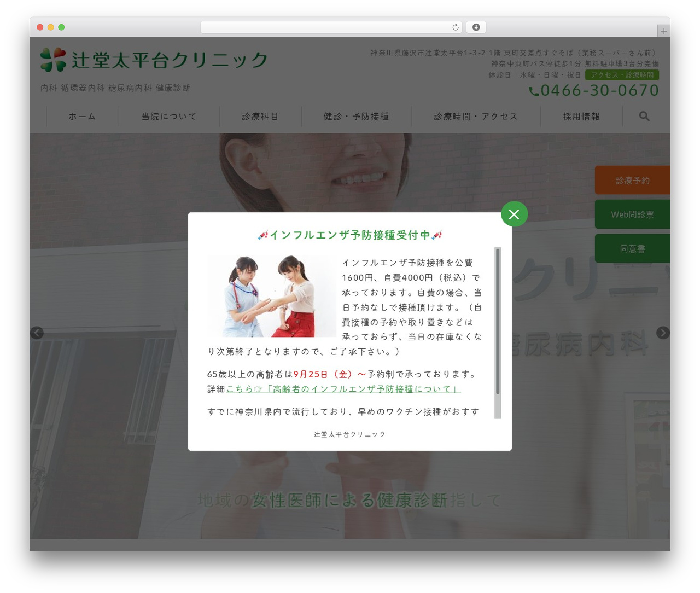Screen dimensions: 700x593
Task: Click the vaccination photo in popup
Action: (x=272, y=296)
